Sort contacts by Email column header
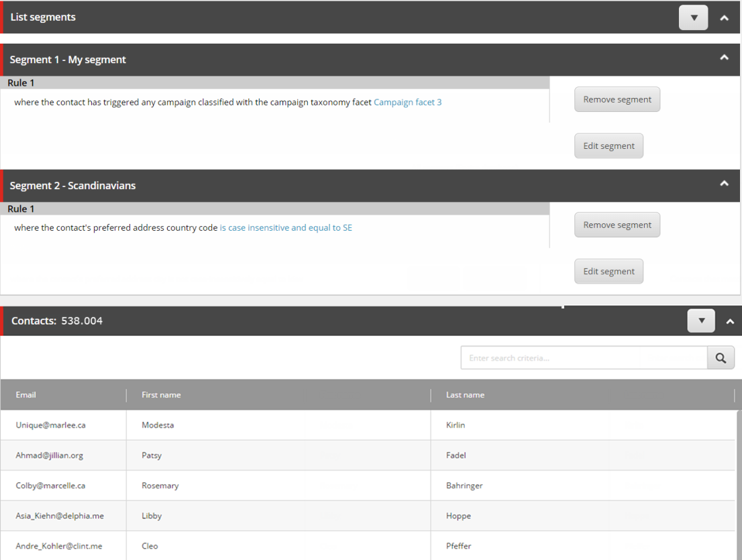 click(x=25, y=395)
